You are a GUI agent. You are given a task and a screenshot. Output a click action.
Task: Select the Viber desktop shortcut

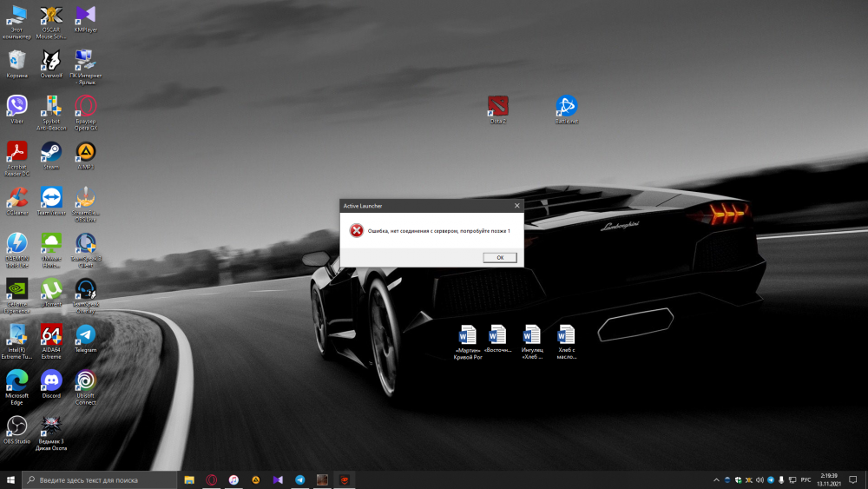[16, 106]
